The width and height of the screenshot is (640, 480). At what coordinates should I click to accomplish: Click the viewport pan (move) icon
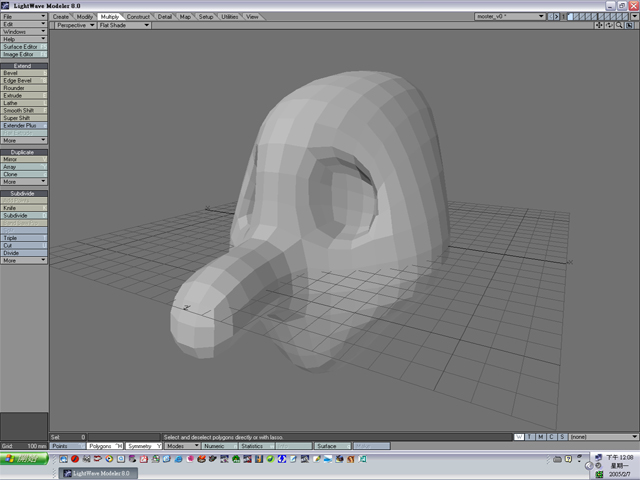pos(599,25)
